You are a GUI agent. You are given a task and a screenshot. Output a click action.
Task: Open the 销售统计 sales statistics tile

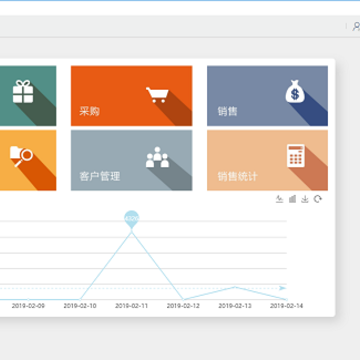[267, 160]
